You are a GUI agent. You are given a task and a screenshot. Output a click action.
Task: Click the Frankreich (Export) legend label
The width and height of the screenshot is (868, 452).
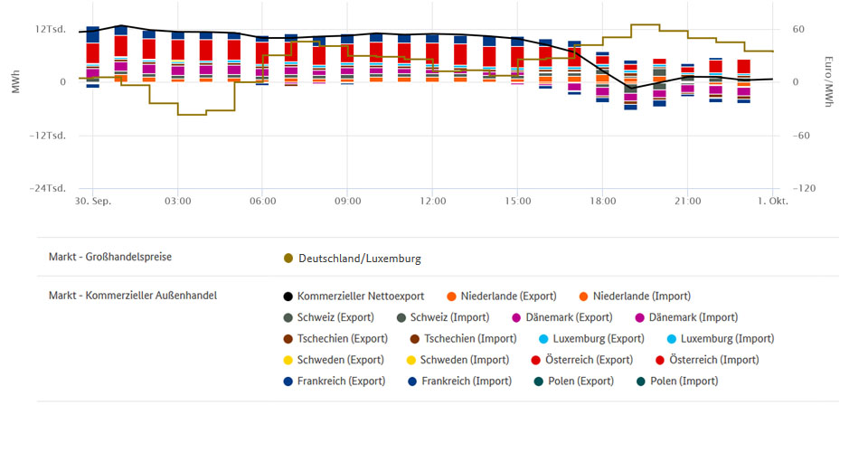[341, 381]
